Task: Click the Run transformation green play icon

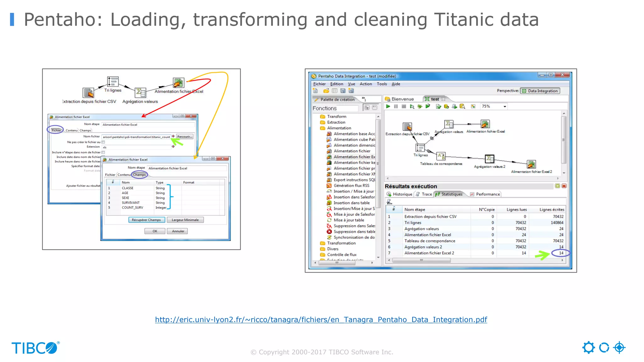Action: [388, 107]
